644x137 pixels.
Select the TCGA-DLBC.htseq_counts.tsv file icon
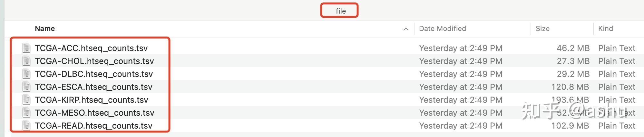[x=26, y=74]
